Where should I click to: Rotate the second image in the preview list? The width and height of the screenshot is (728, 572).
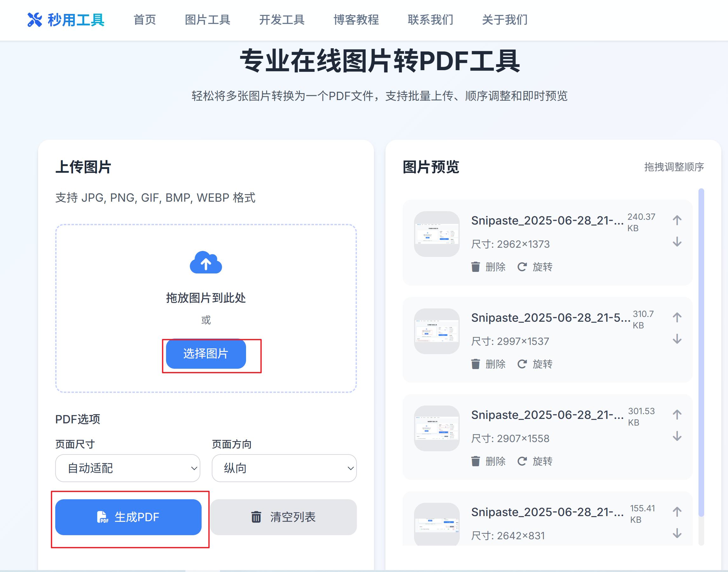pyautogui.click(x=522, y=364)
